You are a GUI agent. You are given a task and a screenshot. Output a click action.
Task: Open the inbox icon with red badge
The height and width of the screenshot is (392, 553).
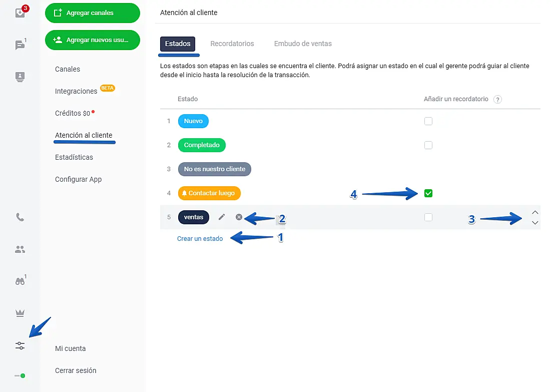click(20, 13)
